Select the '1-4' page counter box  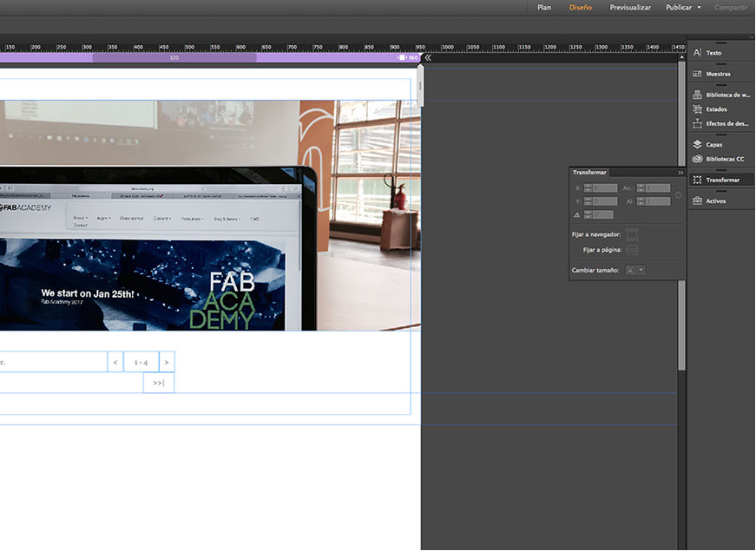click(141, 362)
